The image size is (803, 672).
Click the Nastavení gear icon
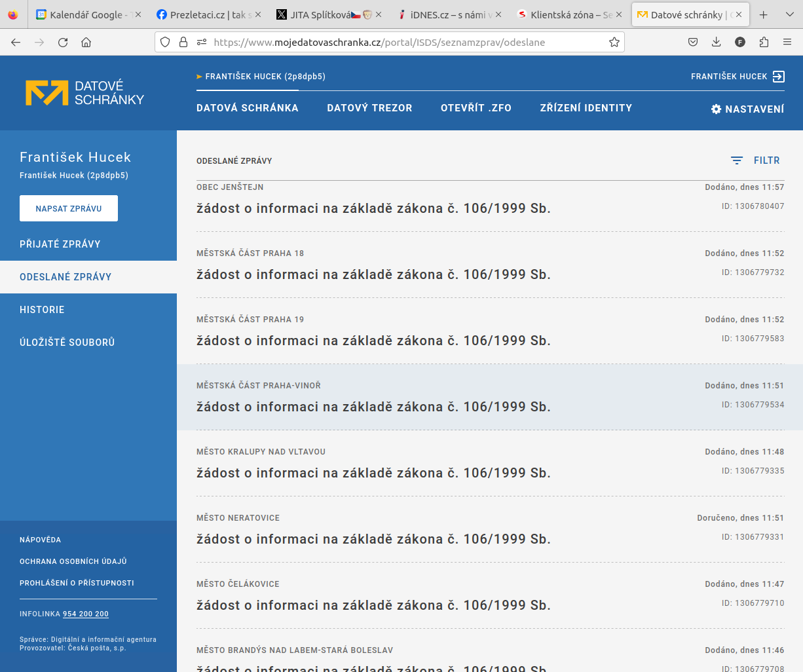tap(716, 109)
